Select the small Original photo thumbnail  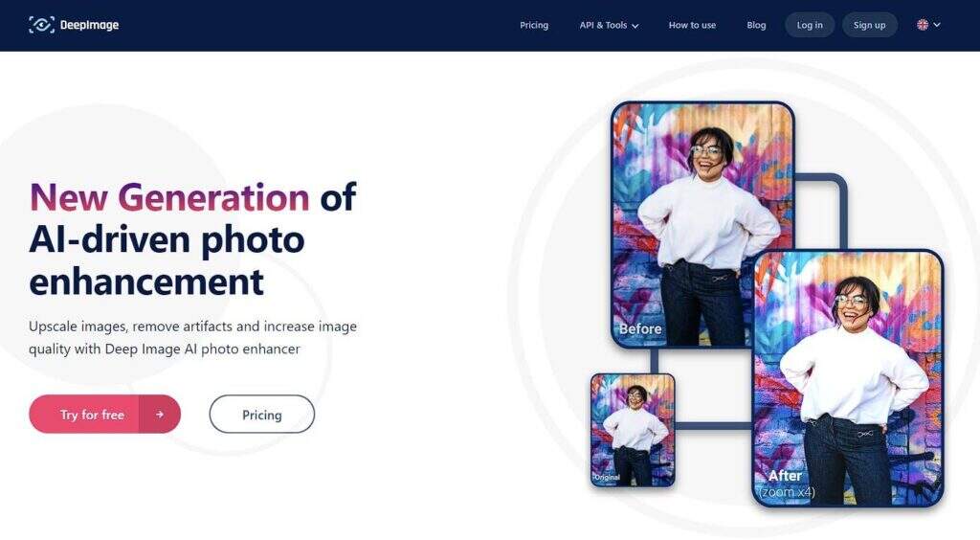(633, 429)
